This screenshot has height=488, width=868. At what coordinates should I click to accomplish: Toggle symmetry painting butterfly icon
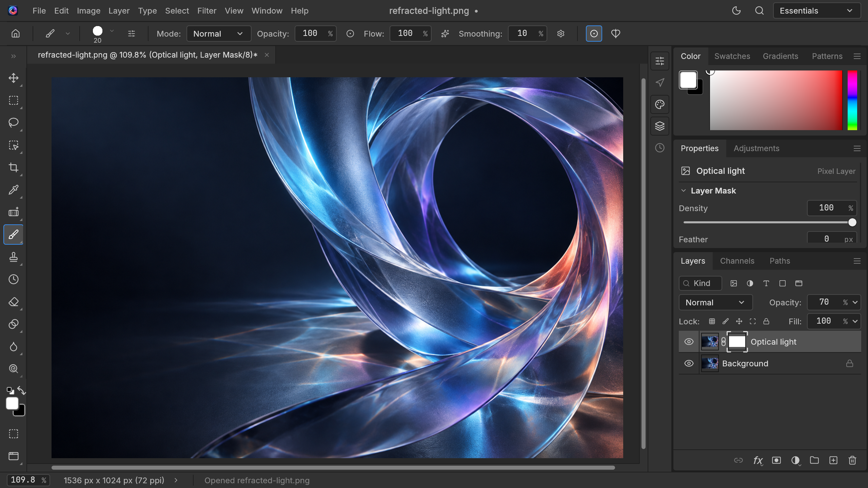616,34
